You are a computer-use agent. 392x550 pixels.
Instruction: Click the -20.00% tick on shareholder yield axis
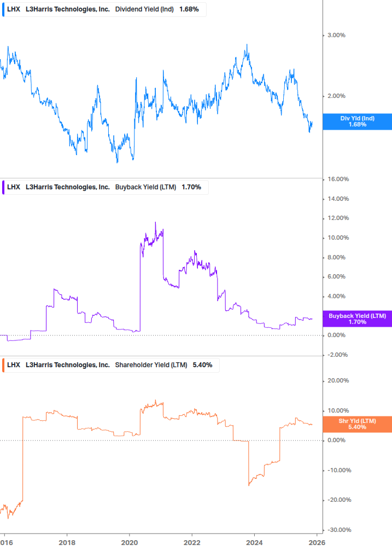point(339,500)
